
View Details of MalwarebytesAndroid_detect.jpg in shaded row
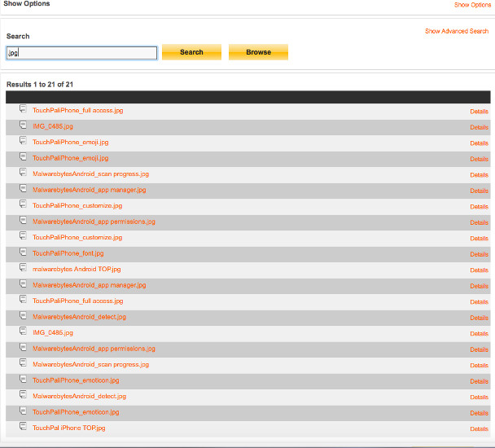click(479, 318)
